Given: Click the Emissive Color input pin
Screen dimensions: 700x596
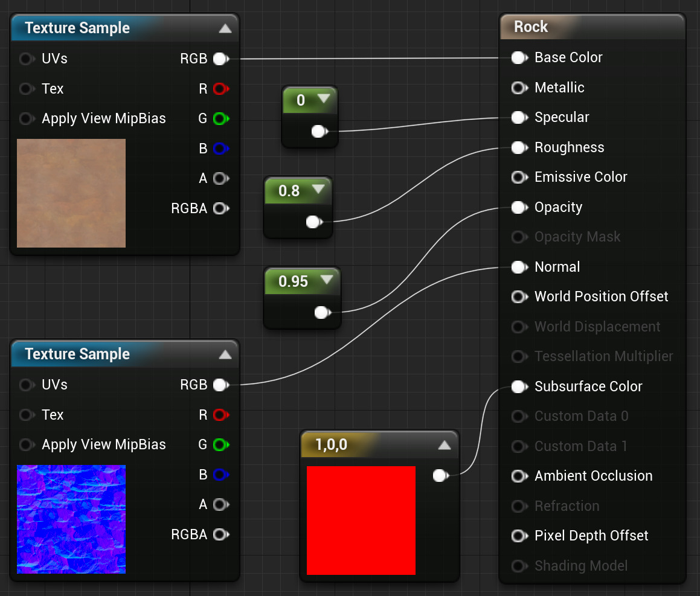Looking at the screenshot, I should 518,178.
